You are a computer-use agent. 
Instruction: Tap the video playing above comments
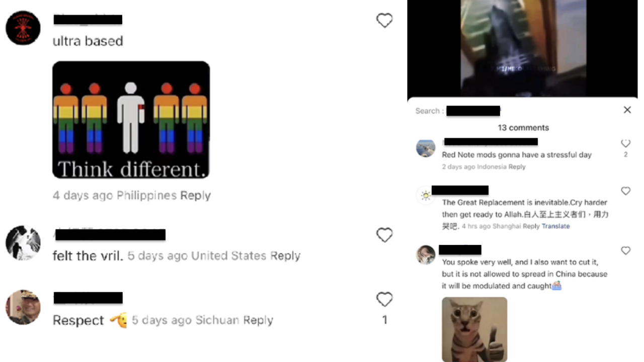click(523, 48)
